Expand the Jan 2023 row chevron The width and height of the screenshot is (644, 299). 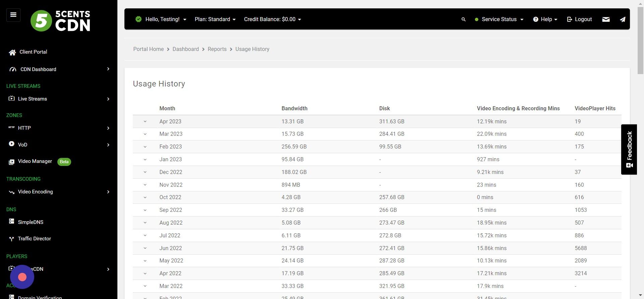coord(145,160)
